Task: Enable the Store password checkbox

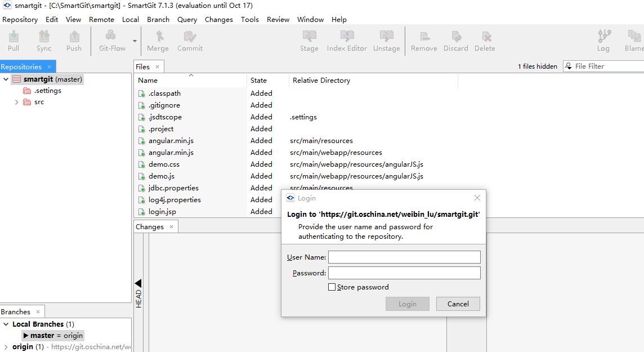Action: tap(332, 287)
